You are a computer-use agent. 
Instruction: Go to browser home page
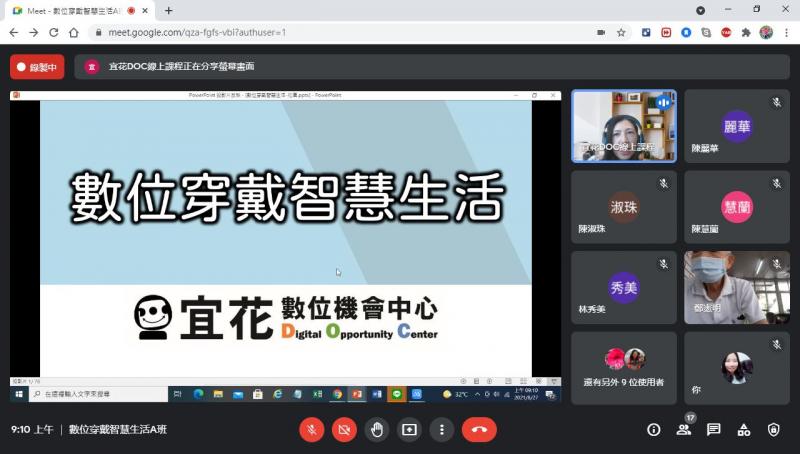(x=74, y=33)
